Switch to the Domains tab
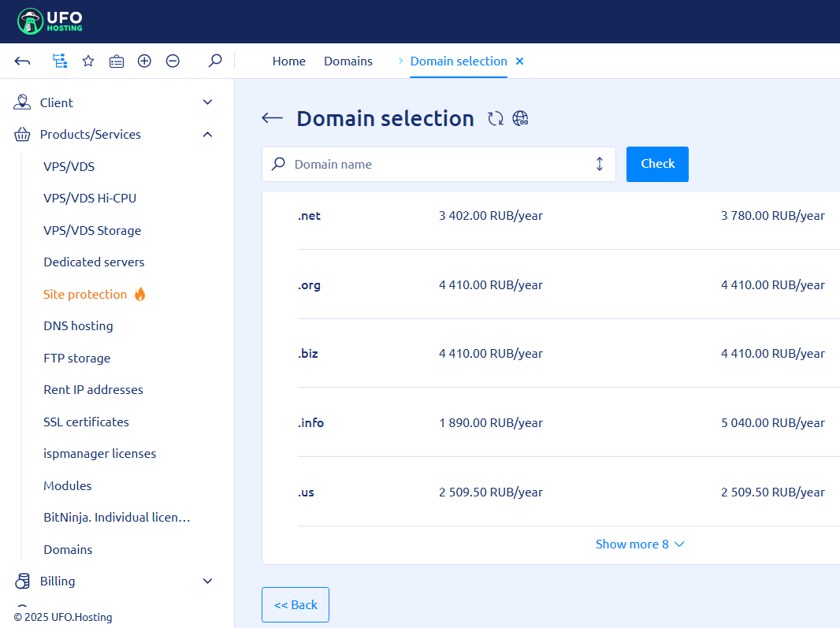The width and height of the screenshot is (840, 628). point(348,61)
